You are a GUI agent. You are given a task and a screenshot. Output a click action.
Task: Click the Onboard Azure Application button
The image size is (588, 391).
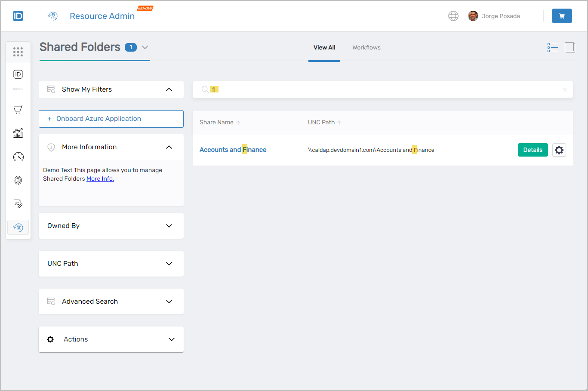click(x=111, y=119)
